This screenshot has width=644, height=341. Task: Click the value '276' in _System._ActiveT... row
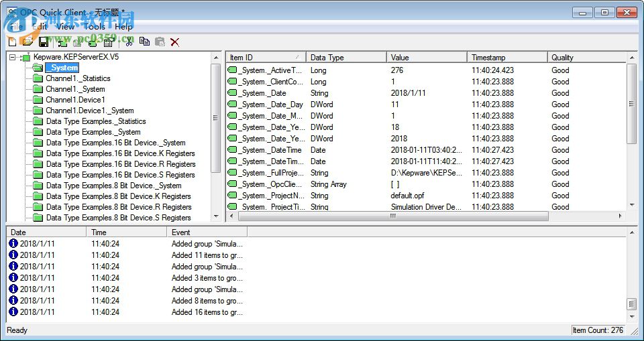point(397,70)
